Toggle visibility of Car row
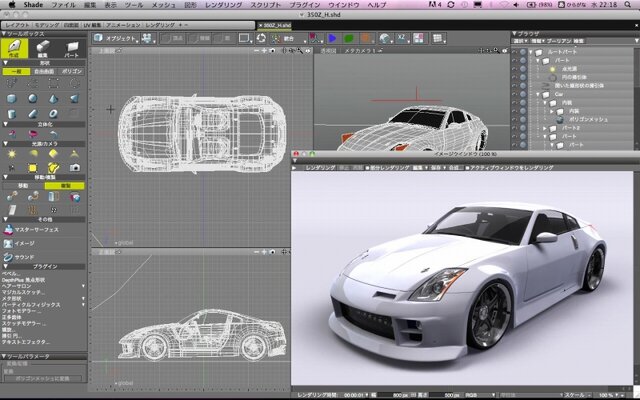Image resolution: width=640 pixels, height=400 pixels. (x=515, y=94)
